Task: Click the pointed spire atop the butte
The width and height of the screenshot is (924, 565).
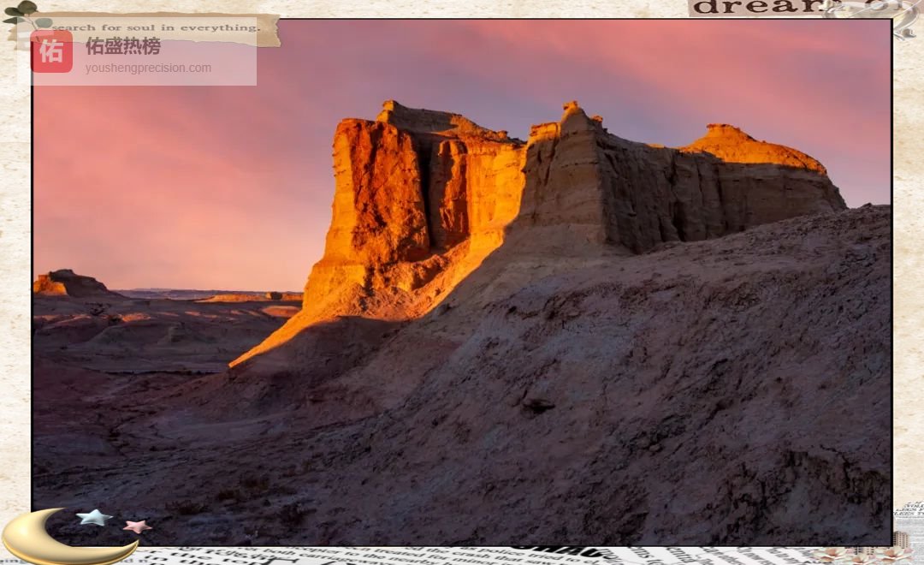Action: [x=571, y=110]
